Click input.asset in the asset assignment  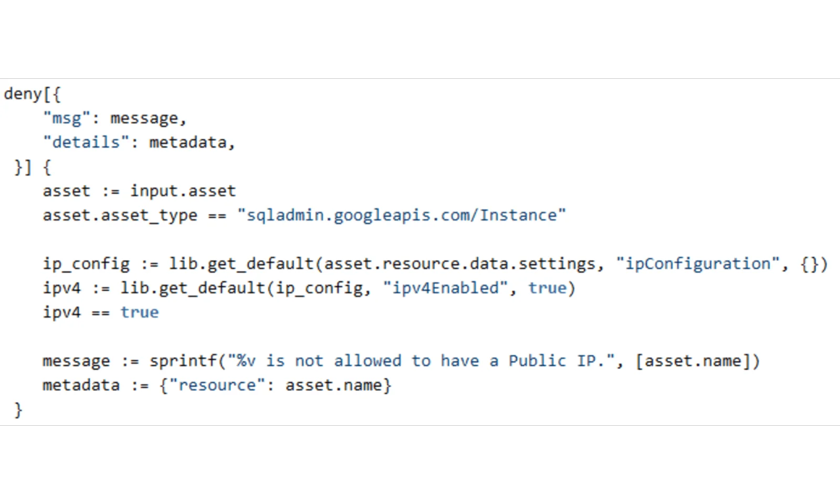point(183,191)
